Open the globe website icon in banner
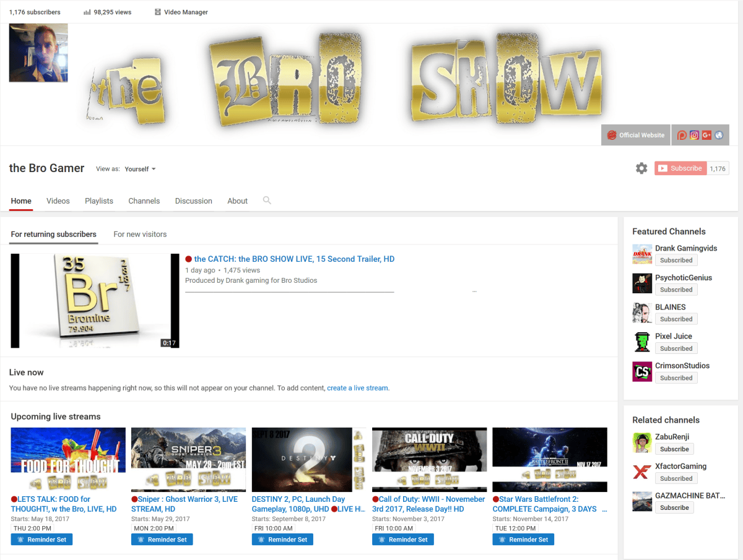 tap(719, 135)
